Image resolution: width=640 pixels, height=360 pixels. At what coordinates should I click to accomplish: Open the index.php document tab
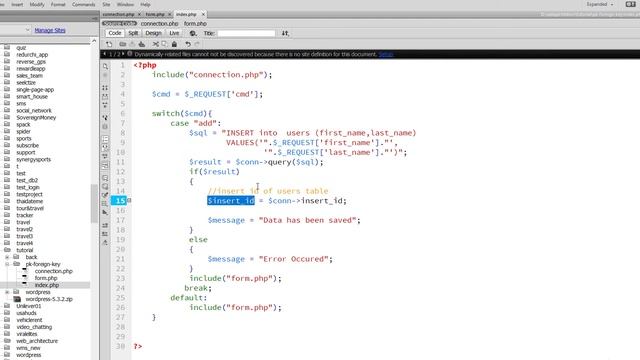(x=186, y=14)
